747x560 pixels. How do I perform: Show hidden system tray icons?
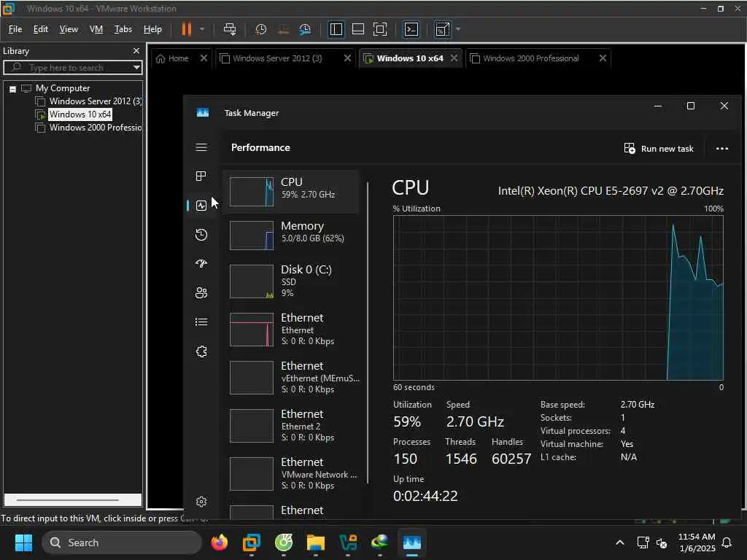tap(620, 542)
